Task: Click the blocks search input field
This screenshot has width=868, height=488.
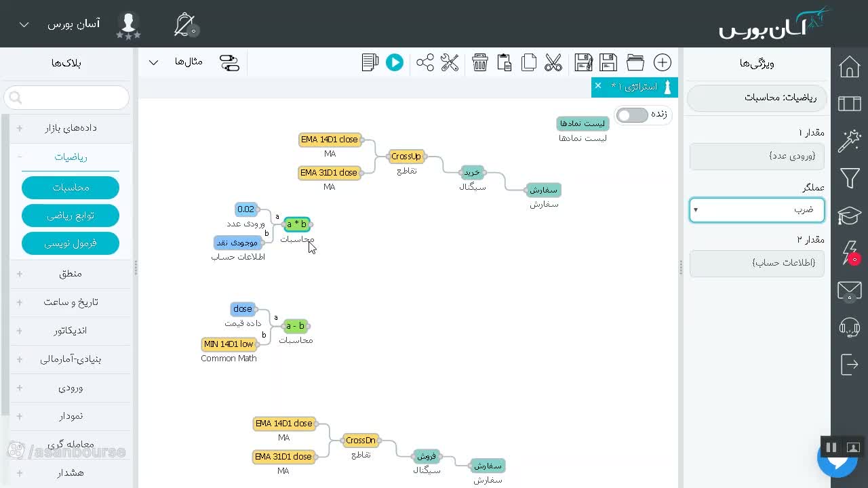Action: tap(66, 98)
